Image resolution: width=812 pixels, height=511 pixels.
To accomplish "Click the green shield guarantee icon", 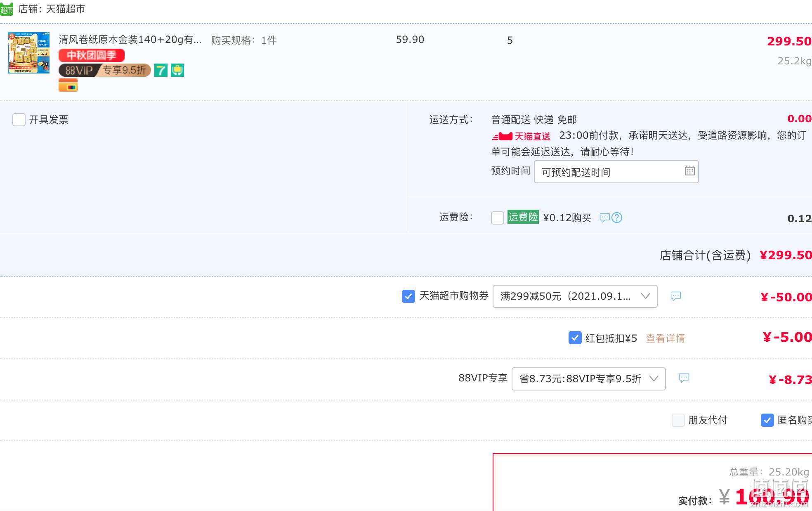I will point(177,70).
